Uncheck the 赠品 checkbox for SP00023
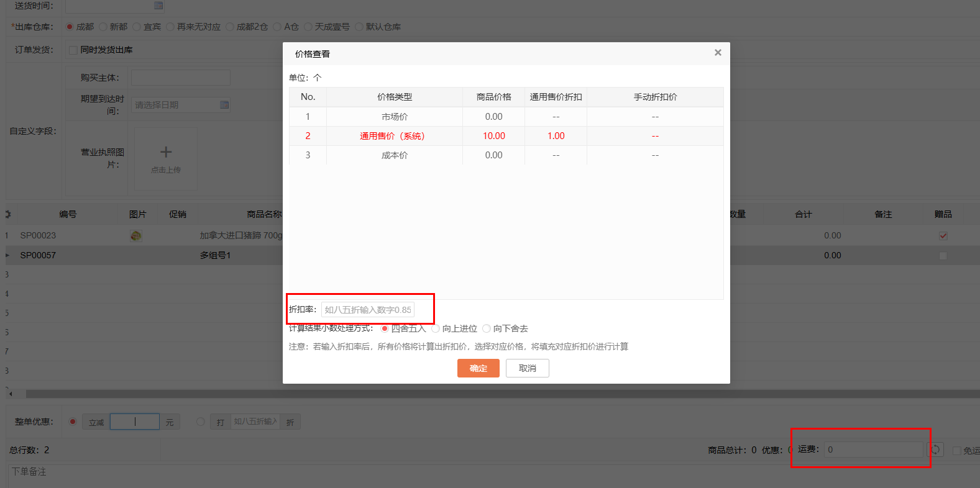Image resolution: width=980 pixels, height=488 pixels. tap(943, 236)
